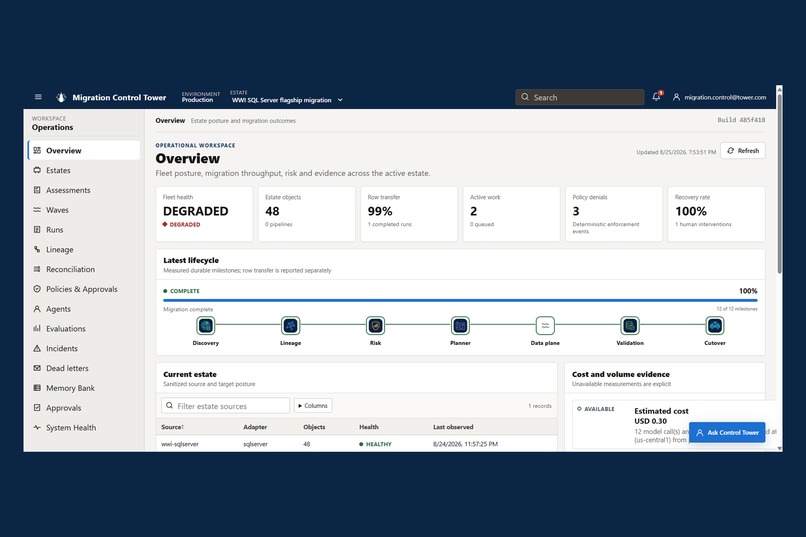Click the Policy denials 3 card
This screenshot has height=537, width=806.
614,214
